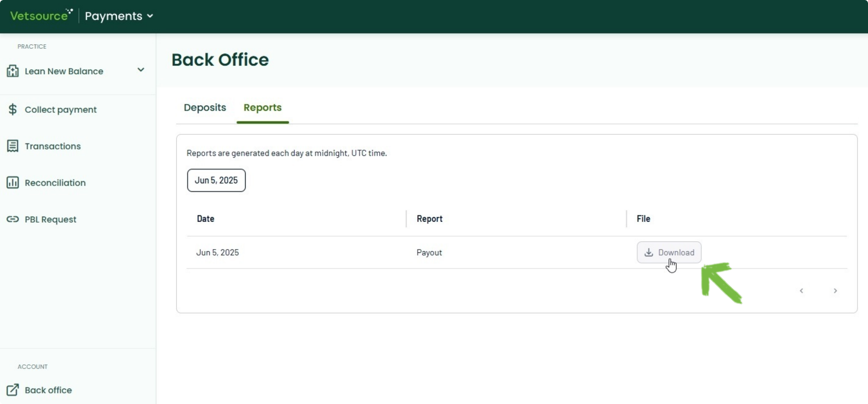Open the Payments app switcher dropdown
The height and width of the screenshot is (404, 868).
coord(119,16)
